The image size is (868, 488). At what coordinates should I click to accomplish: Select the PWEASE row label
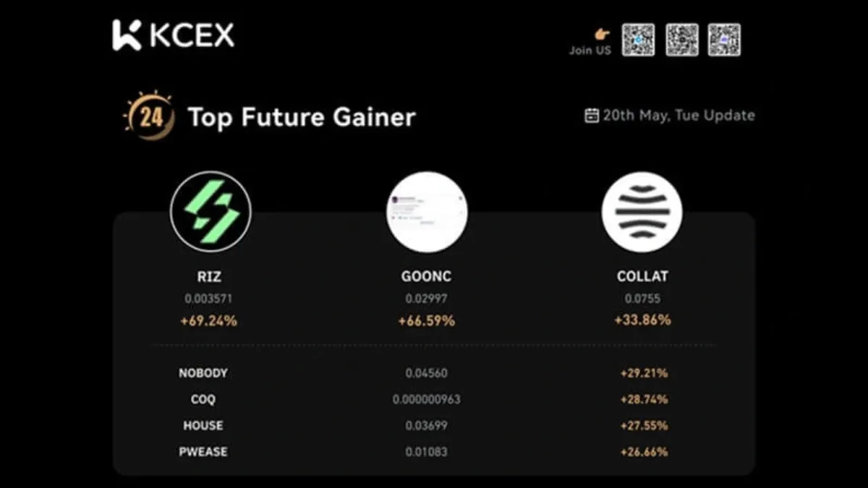tap(203, 452)
